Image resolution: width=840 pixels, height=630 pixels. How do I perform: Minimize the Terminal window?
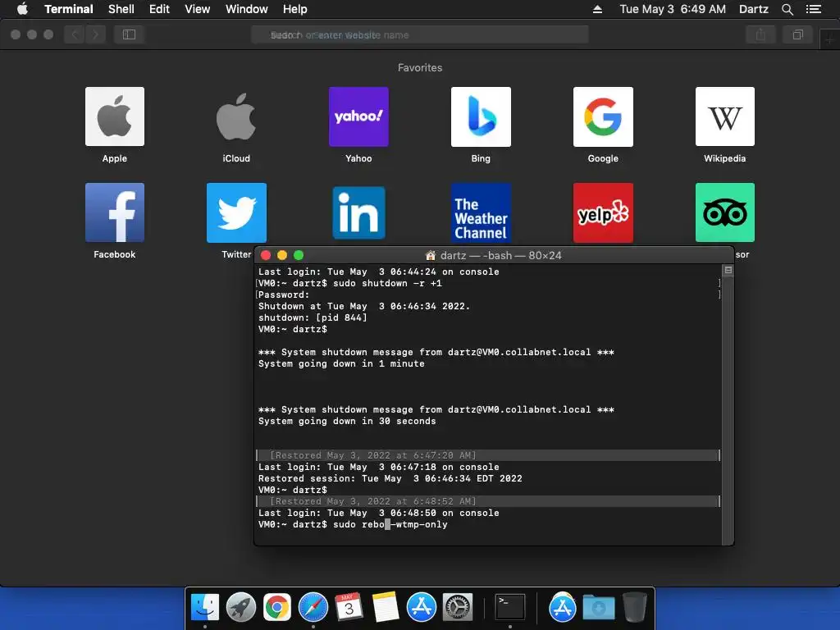282,255
